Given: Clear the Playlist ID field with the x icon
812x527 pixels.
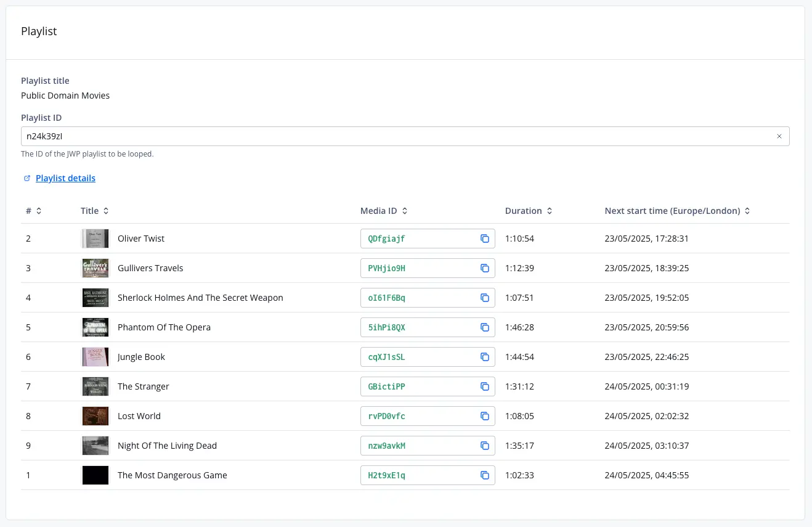Looking at the screenshot, I should coord(779,136).
